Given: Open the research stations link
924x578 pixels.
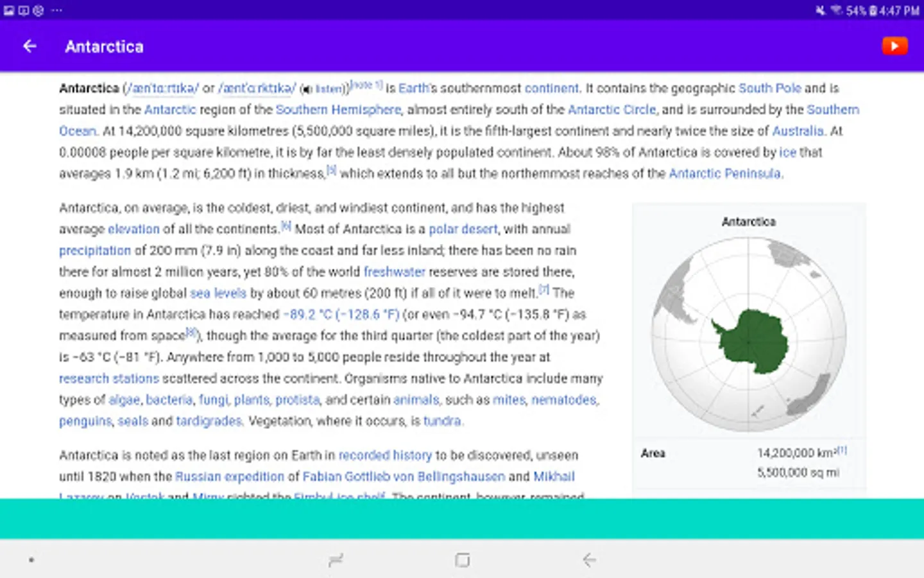Looking at the screenshot, I should tap(109, 378).
